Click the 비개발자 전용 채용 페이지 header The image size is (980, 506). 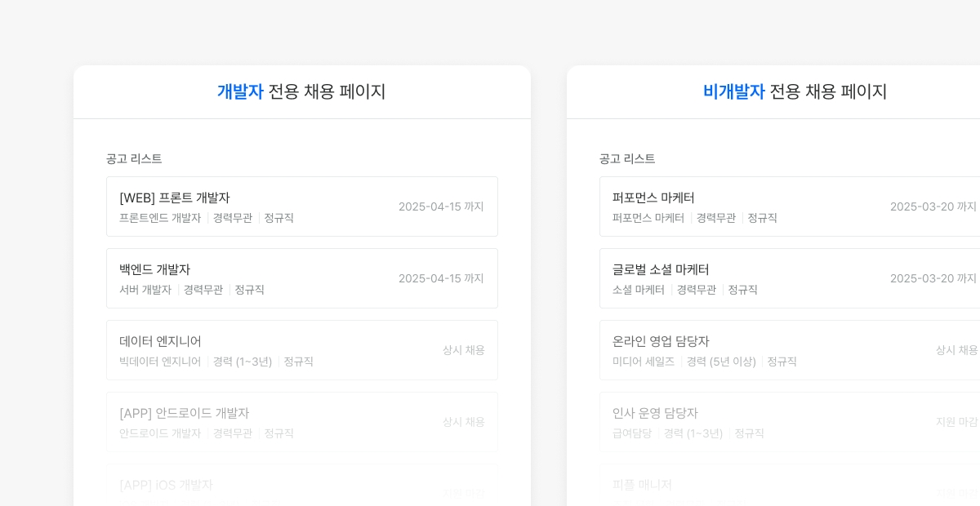795,91
